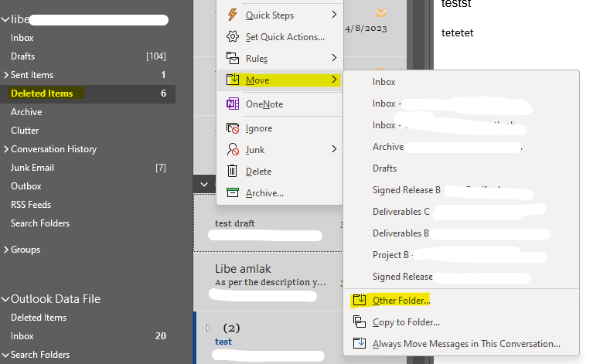This screenshot has height=364, width=593.
Task: Choose Delete from the context menu
Action: 280,172
